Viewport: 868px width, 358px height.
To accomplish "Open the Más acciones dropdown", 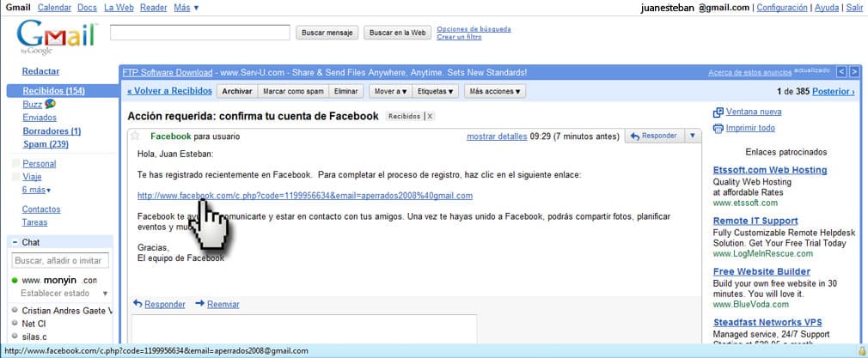I will (x=494, y=91).
